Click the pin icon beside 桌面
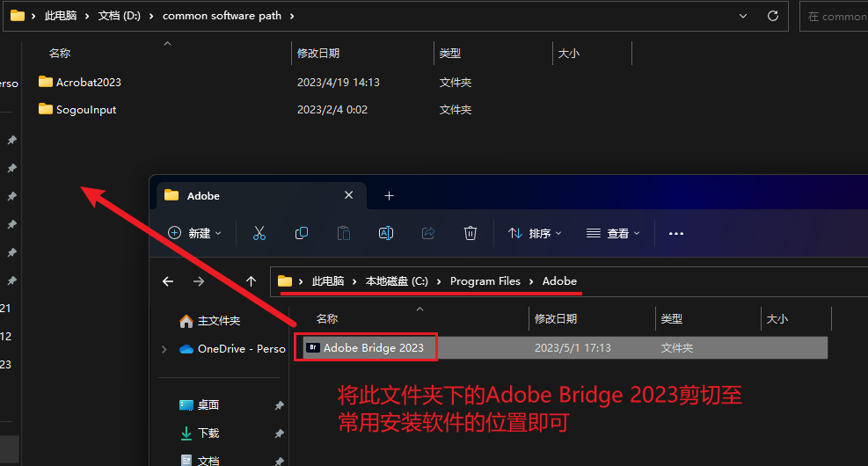 (279, 405)
